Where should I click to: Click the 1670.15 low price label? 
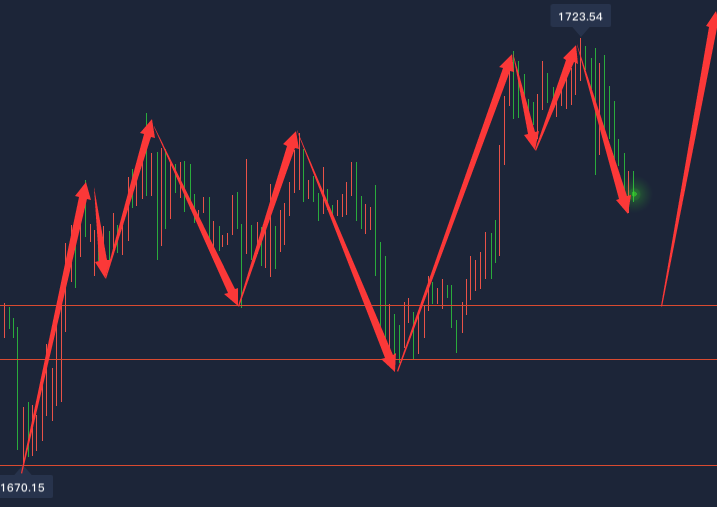pyautogui.click(x=24, y=487)
